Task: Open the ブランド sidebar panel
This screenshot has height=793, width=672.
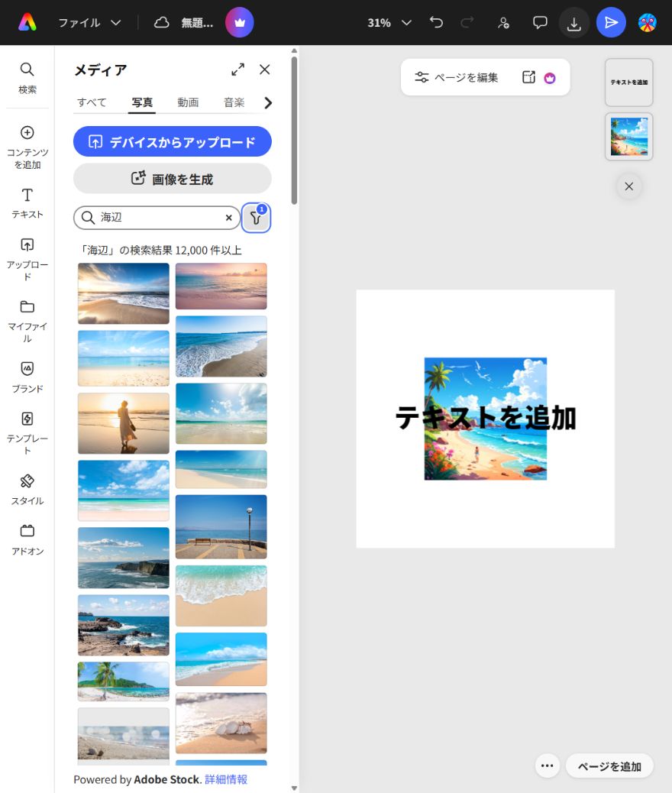Action: pos(27,377)
